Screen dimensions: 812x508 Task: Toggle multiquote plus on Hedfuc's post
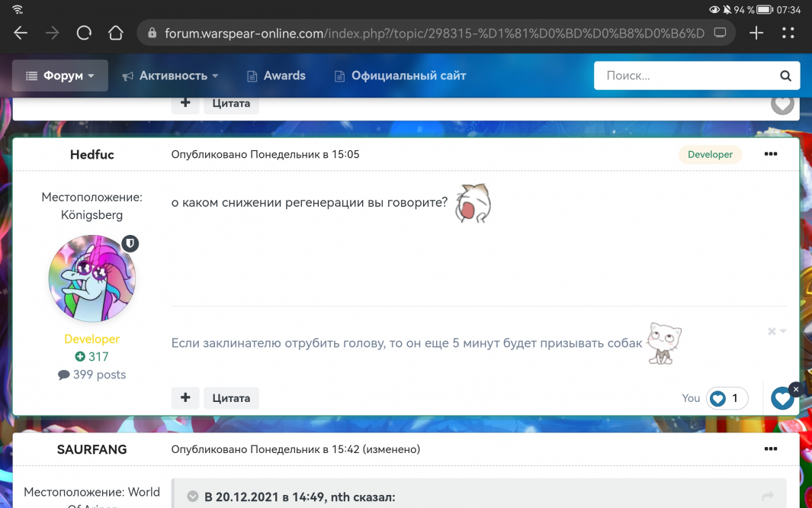click(185, 398)
